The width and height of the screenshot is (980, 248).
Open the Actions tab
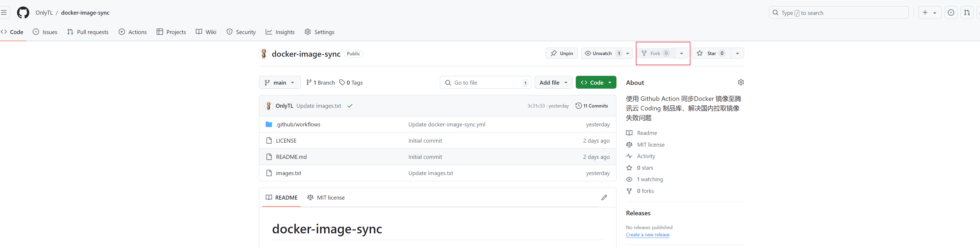(x=133, y=32)
